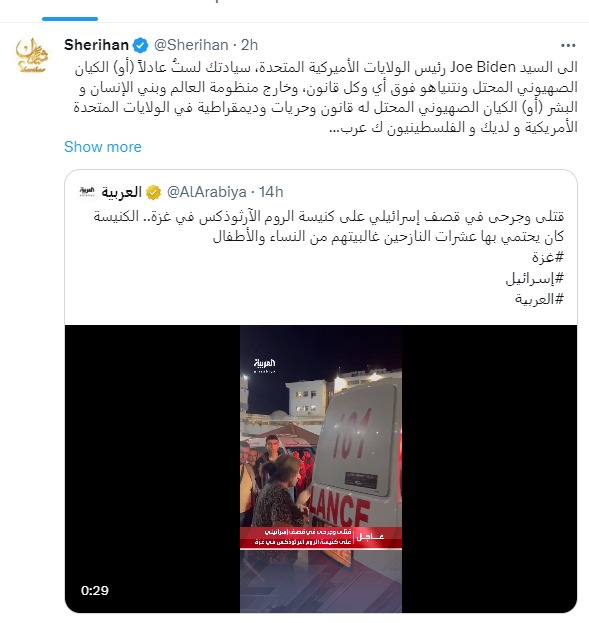Click the red breaking news banner in video
589x623 pixels.
[x=321, y=538]
